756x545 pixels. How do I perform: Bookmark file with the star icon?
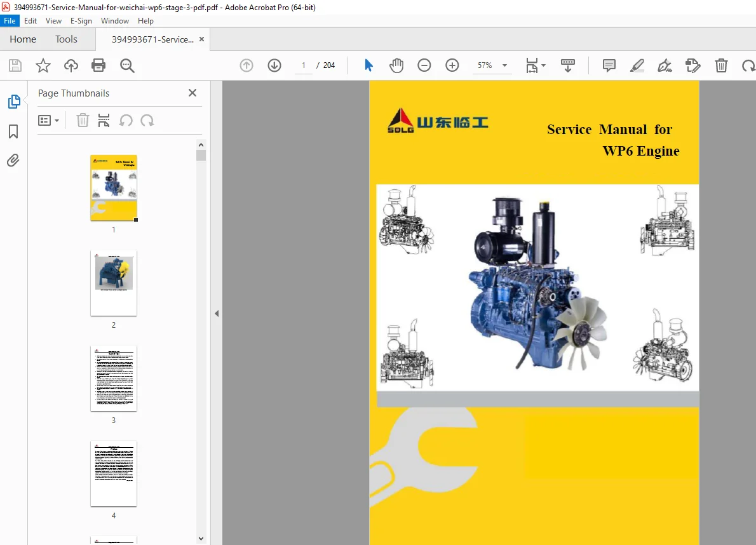pyautogui.click(x=43, y=65)
